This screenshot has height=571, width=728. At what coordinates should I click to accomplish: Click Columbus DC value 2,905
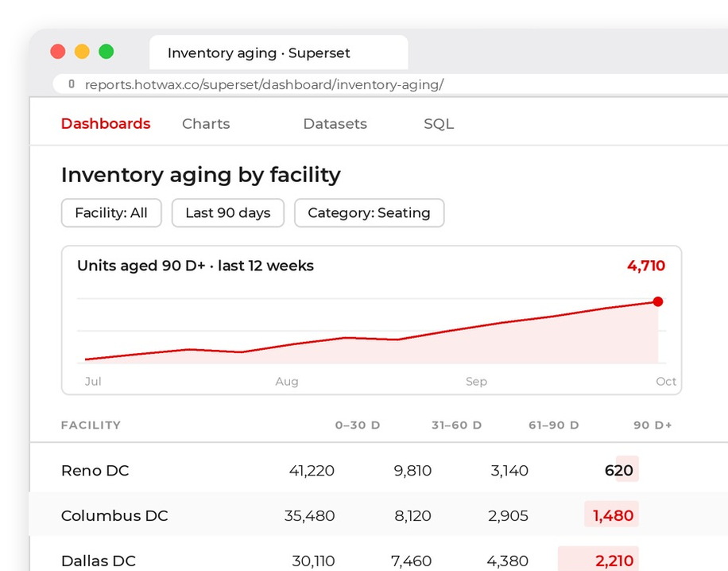point(508,515)
